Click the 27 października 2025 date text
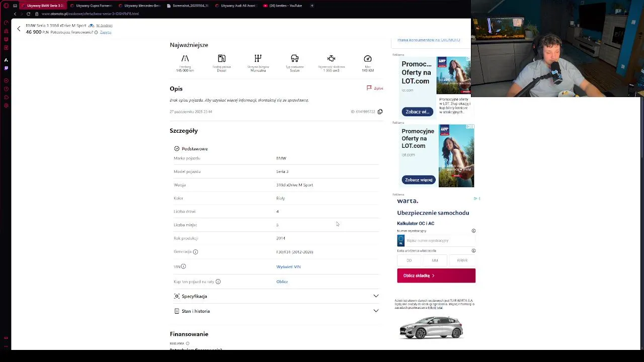This screenshot has width=644, height=362. (x=191, y=112)
